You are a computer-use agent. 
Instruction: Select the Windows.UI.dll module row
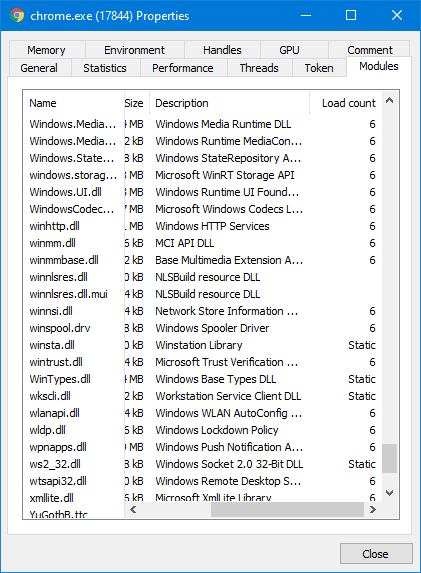202,192
